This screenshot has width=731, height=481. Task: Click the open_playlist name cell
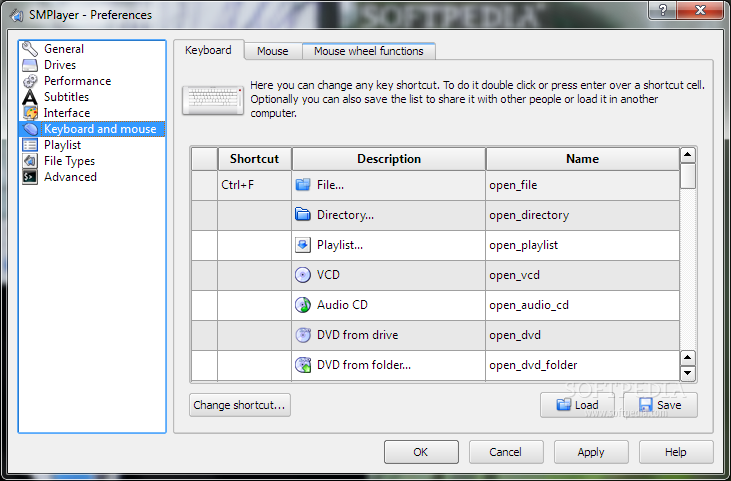pyautogui.click(x=582, y=245)
